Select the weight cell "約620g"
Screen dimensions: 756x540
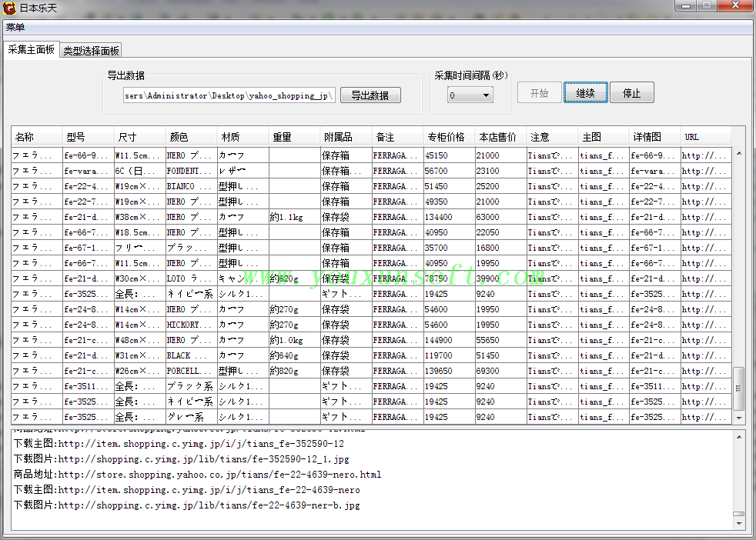tap(295, 279)
